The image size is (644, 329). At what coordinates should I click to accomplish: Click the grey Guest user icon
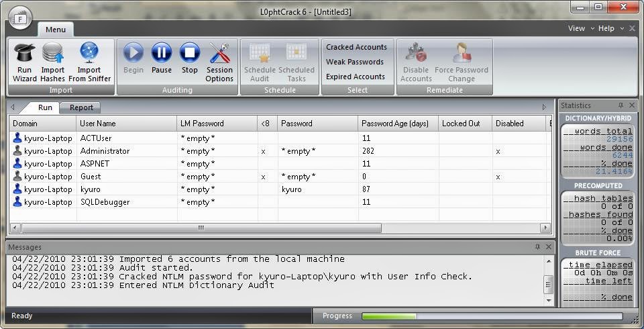pyautogui.click(x=17, y=176)
